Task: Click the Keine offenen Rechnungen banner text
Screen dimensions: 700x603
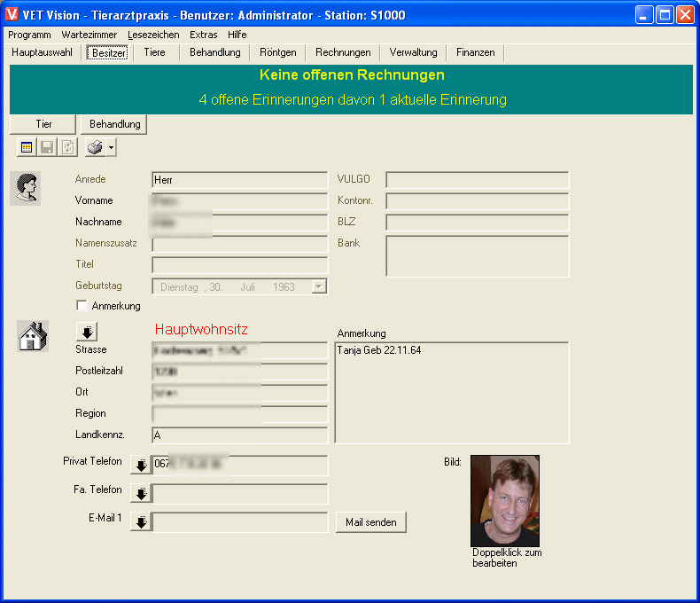Action: 352,75
